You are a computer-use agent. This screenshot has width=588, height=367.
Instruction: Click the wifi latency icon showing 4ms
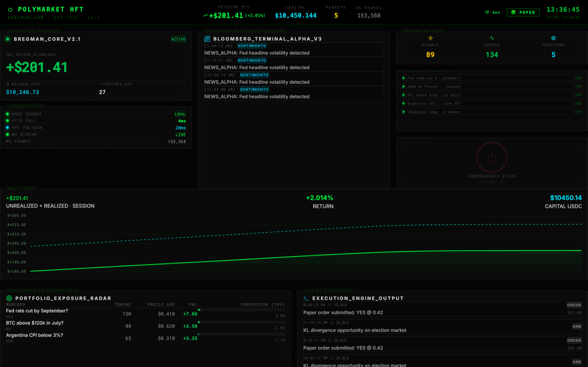487,12
